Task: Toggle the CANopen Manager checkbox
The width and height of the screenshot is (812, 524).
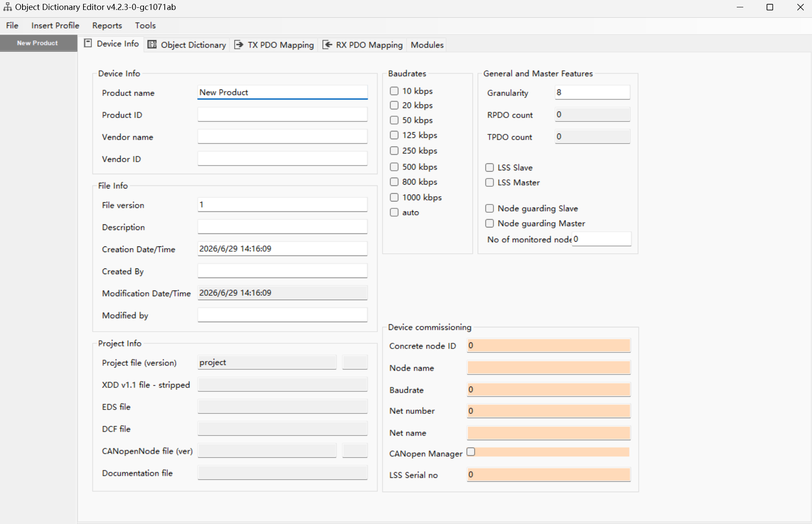Action: (x=471, y=451)
